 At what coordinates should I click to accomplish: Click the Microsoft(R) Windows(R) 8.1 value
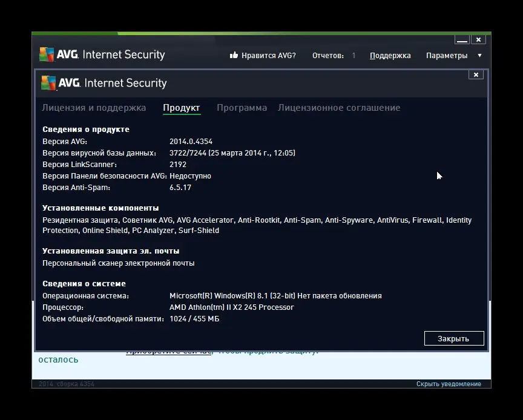[275, 295]
